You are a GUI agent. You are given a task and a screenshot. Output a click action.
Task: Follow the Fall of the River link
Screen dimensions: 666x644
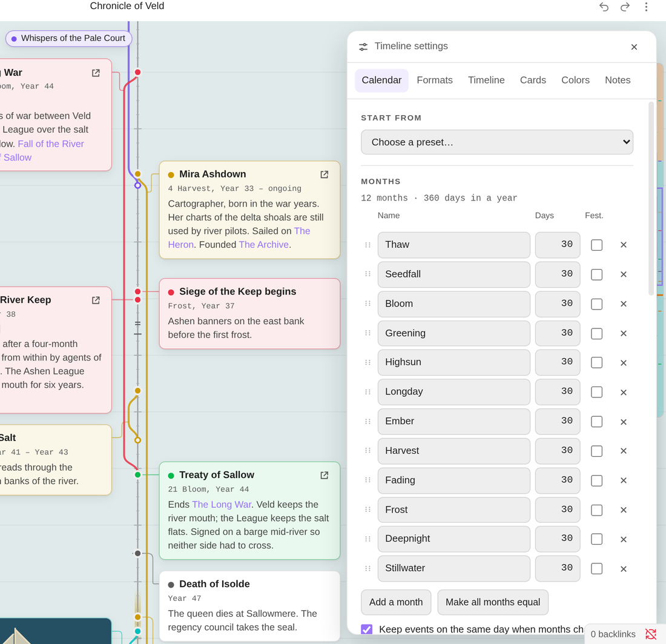[51, 144]
